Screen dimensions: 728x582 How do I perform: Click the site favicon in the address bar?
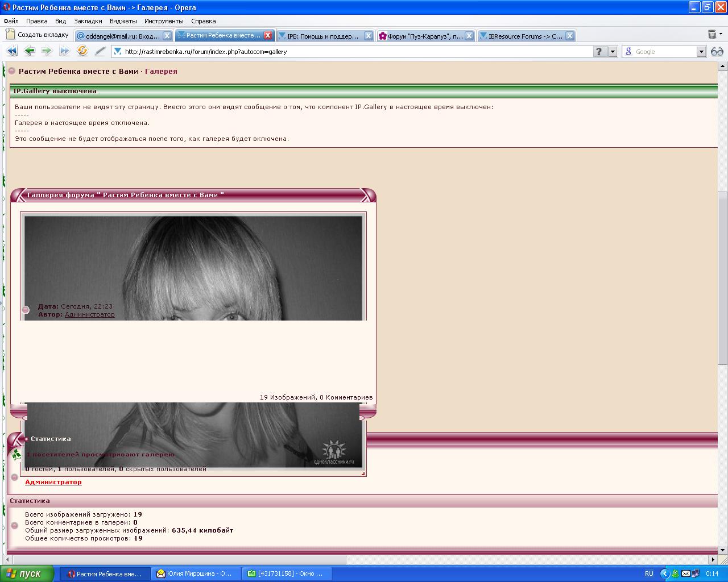[118, 51]
